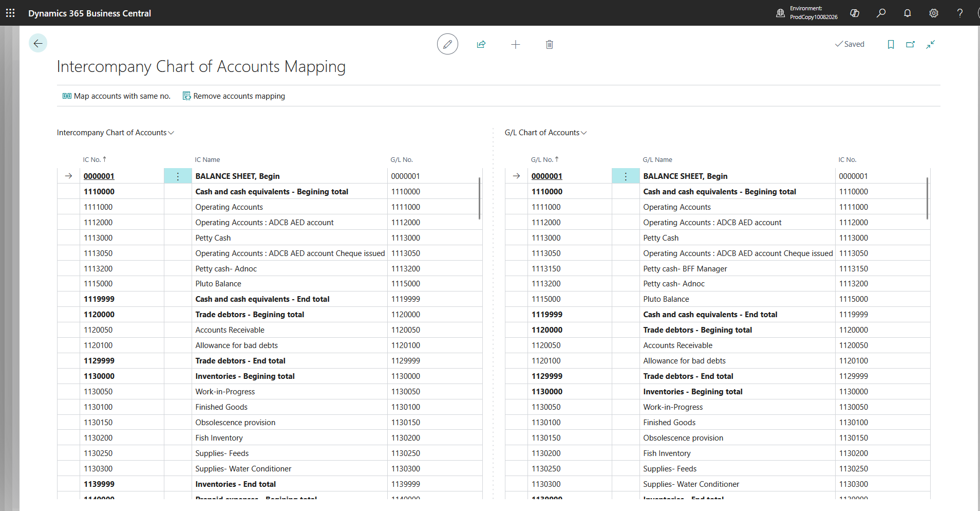Open the app launcher waffle menu
Image resolution: width=980 pixels, height=511 pixels.
[x=10, y=13]
